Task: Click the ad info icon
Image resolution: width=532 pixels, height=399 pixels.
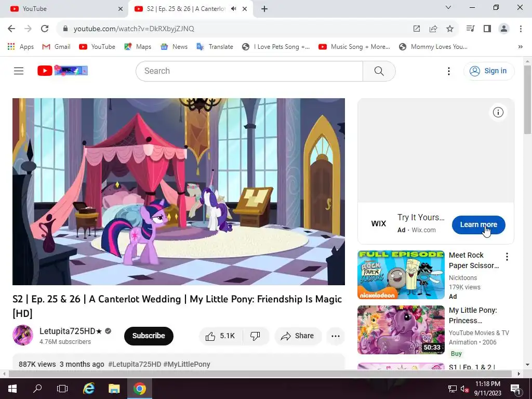Action: pyautogui.click(x=498, y=112)
